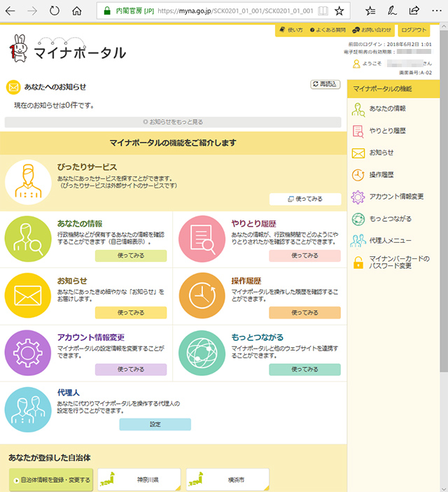Open 使い方 in the top menu
The image size is (448, 492).
(290, 30)
